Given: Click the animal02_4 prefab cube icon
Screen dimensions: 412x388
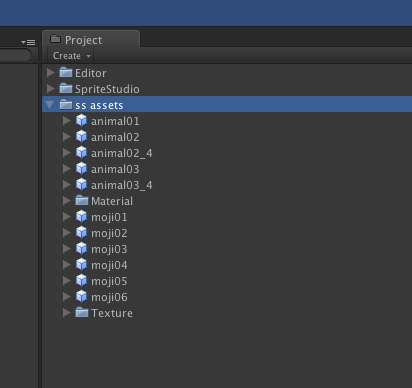Looking at the screenshot, I should click(81, 152).
